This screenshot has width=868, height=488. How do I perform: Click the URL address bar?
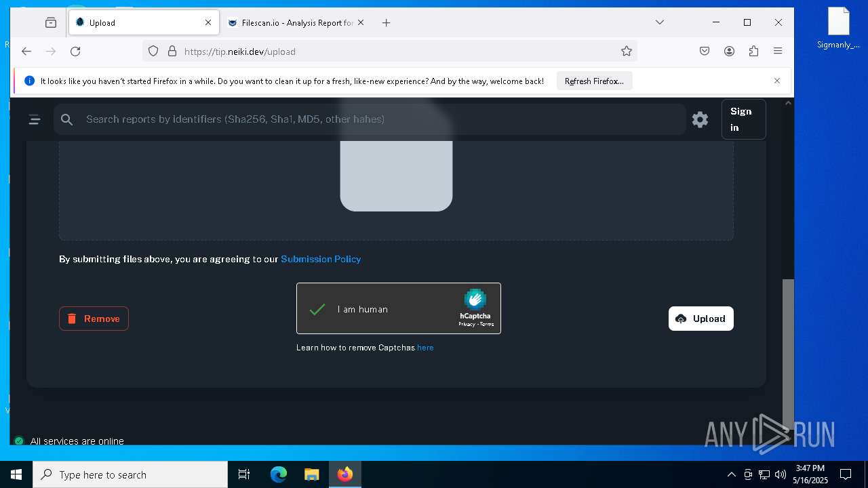[x=389, y=51]
